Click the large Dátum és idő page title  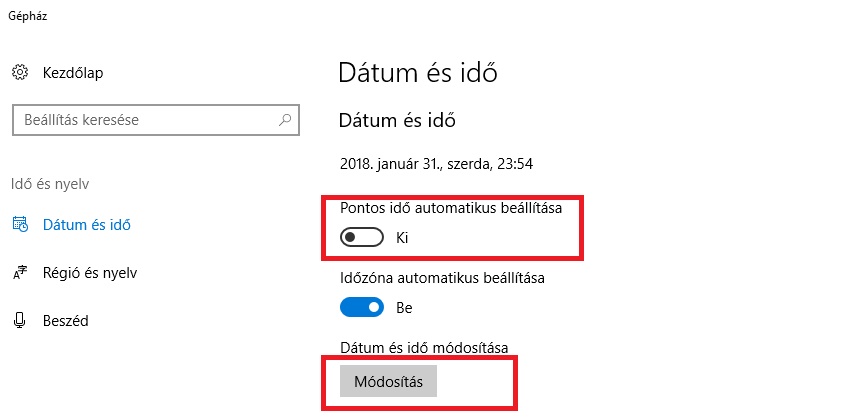tap(418, 73)
